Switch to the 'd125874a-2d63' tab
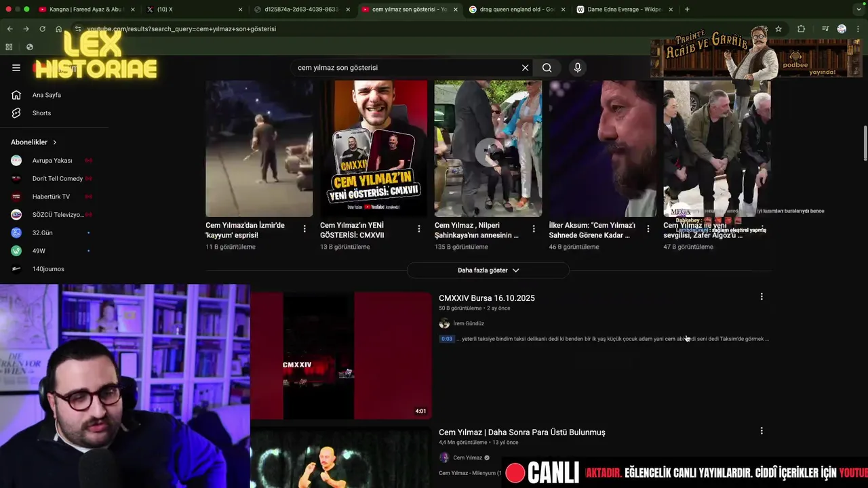The width and height of the screenshot is (868, 488). 303,9
